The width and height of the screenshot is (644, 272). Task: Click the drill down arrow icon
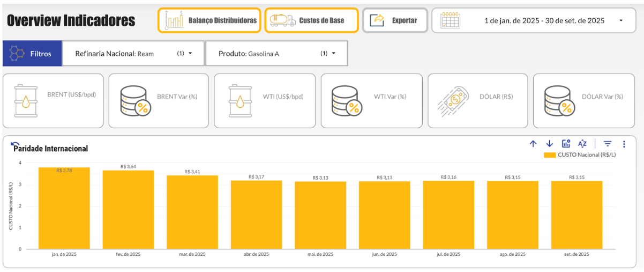coord(549,144)
